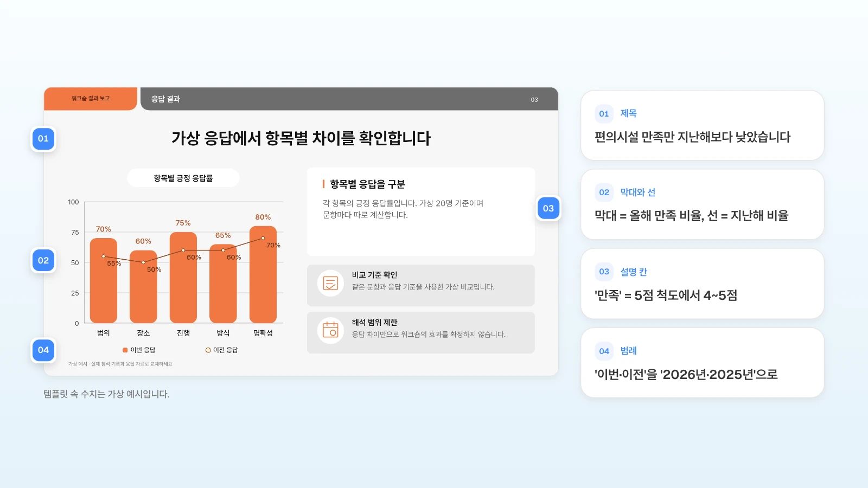This screenshot has height=488, width=868.
Task: Click the heading 항목별 응답을 구분
Action: click(367, 184)
